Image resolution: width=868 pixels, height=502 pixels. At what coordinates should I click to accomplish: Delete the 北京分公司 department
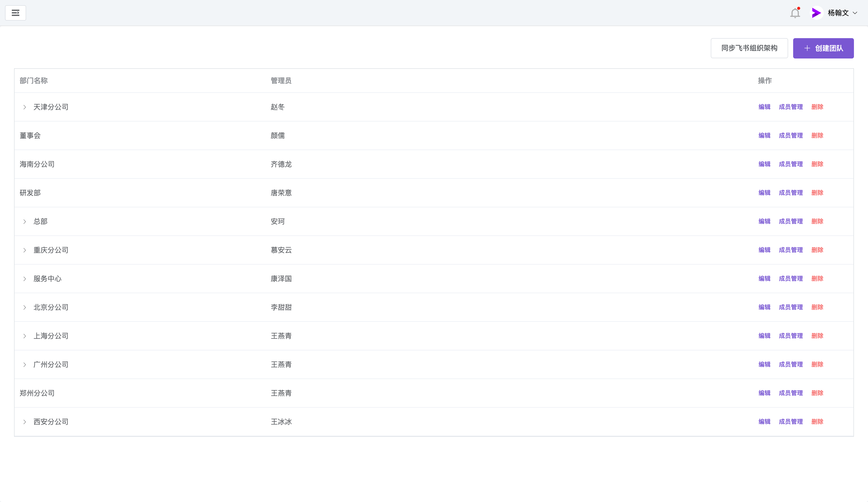[817, 307]
